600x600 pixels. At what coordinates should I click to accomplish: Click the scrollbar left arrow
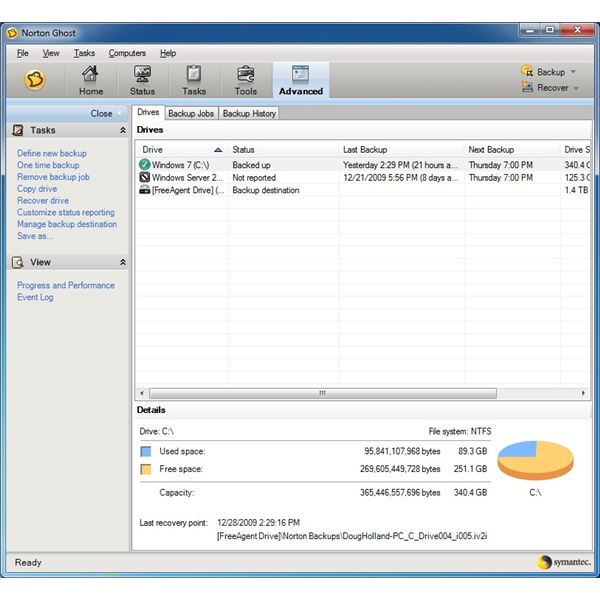click(142, 393)
